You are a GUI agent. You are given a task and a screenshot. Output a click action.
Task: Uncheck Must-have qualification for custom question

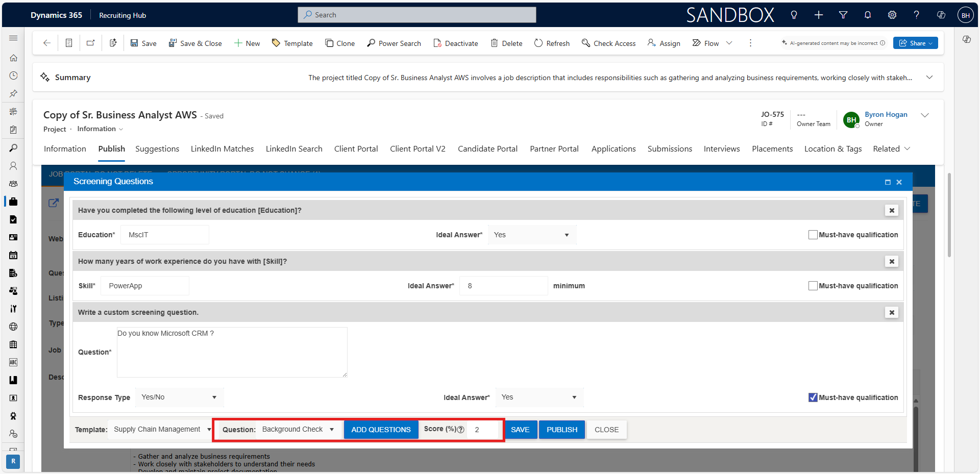(813, 397)
